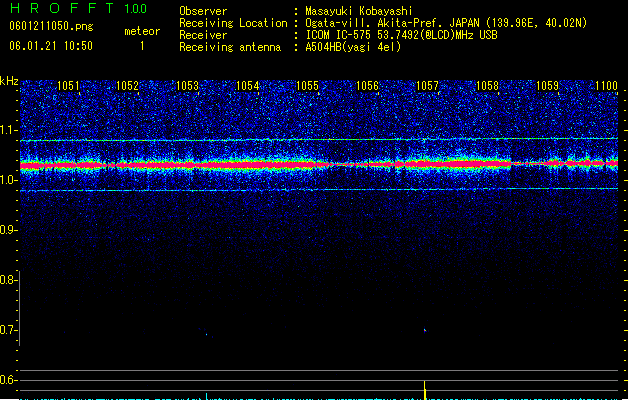
Task: Click the A504HB antenna description
Action: coord(353,47)
